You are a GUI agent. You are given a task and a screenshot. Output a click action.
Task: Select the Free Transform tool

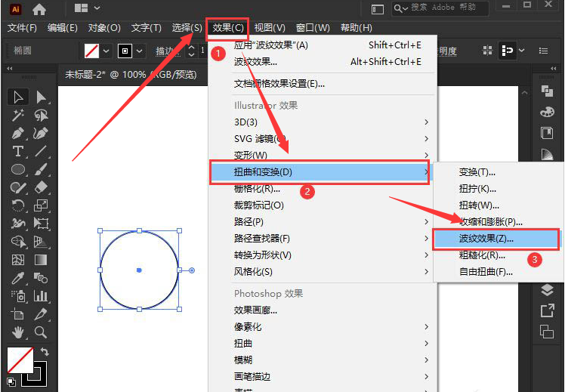tap(41, 224)
